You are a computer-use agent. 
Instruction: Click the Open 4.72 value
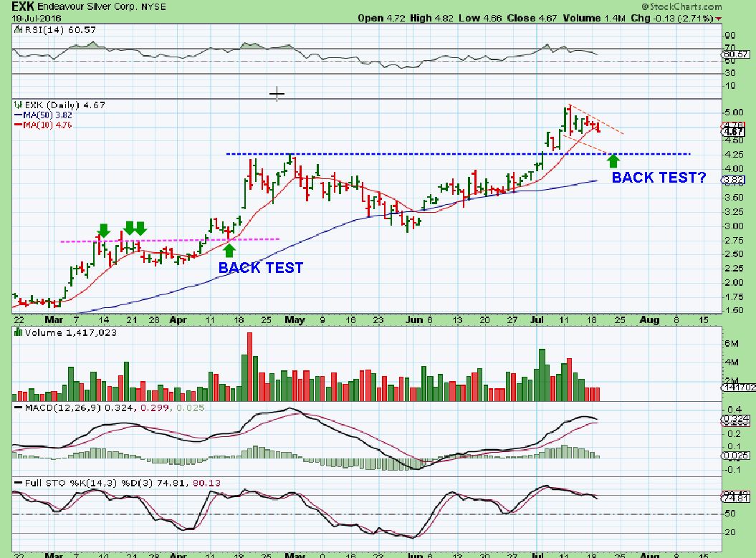pos(381,19)
